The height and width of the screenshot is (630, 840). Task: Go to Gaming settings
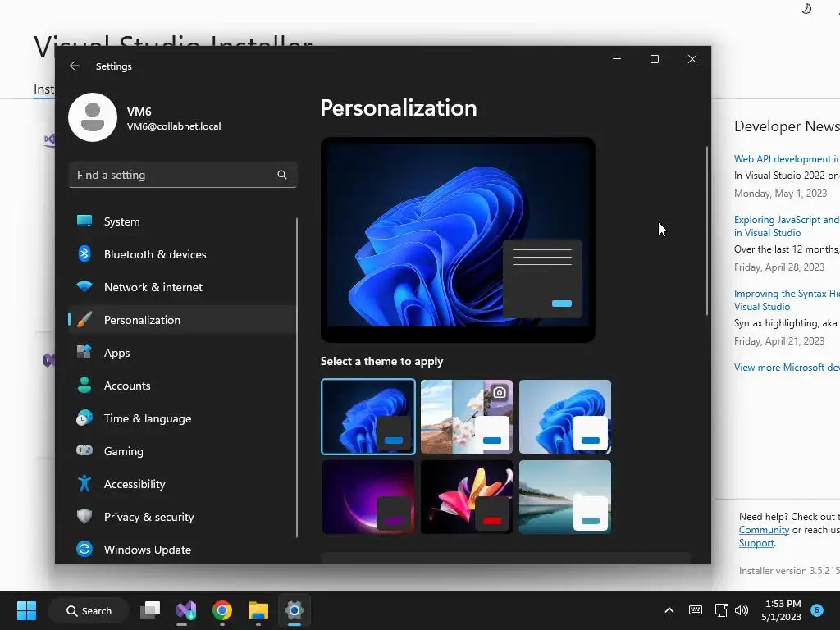pyautogui.click(x=182, y=451)
